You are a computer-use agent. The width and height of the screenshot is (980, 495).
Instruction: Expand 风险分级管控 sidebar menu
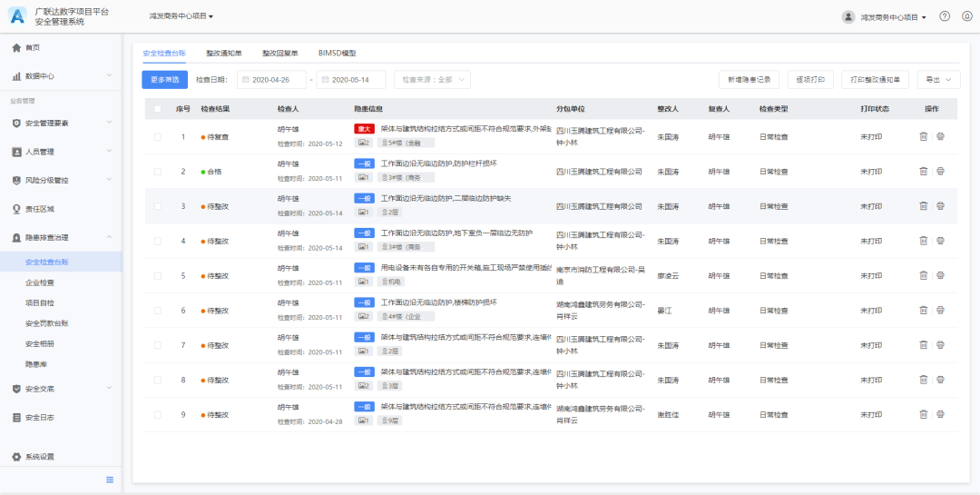(62, 180)
